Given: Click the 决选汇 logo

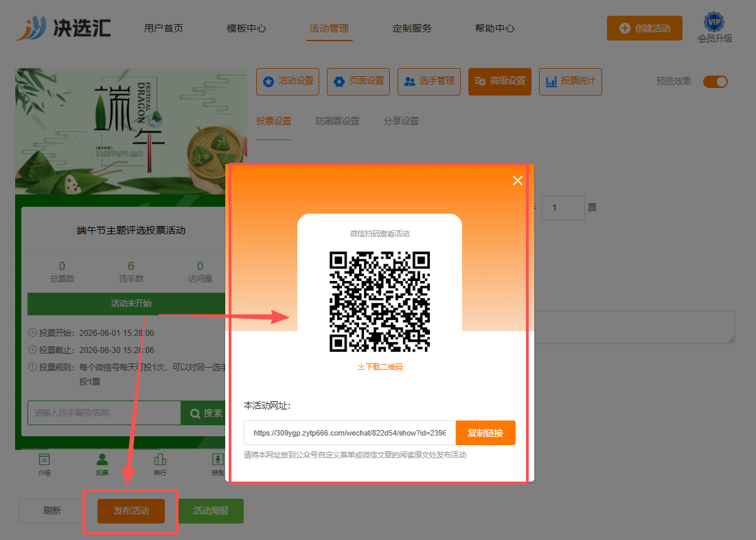Looking at the screenshot, I should tap(64, 27).
